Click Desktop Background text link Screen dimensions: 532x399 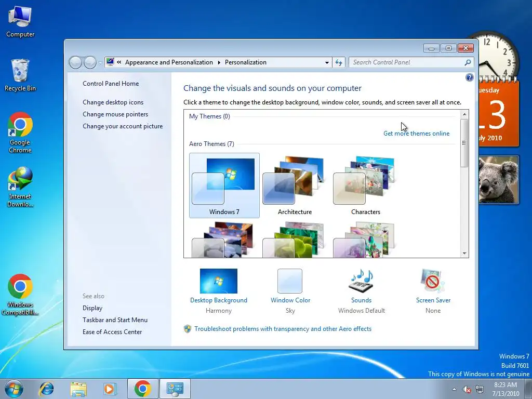coord(219,300)
